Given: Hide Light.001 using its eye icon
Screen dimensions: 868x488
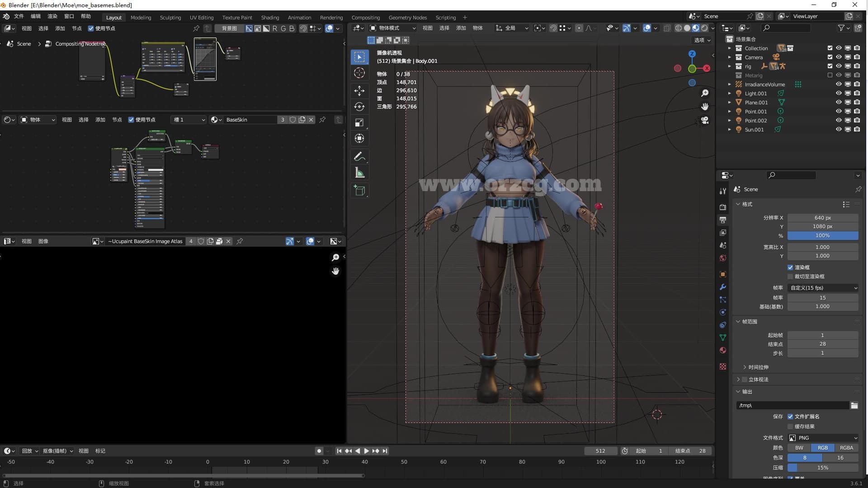Looking at the screenshot, I should [x=839, y=93].
